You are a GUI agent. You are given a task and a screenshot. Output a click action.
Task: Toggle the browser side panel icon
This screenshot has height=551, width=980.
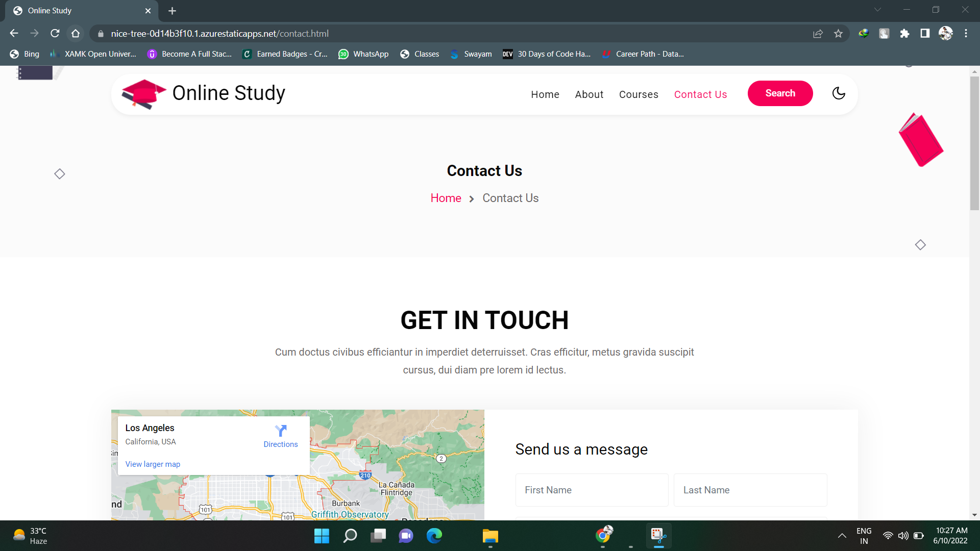pyautogui.click(x=925, y=34)
